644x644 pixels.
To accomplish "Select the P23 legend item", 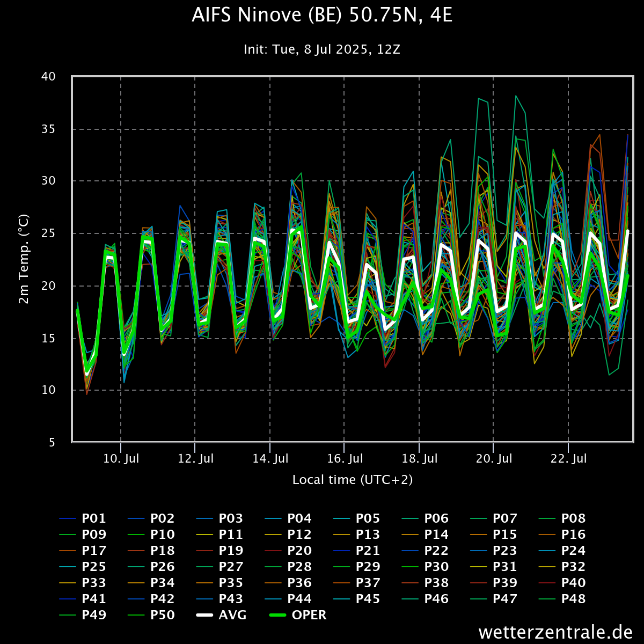I will coord(494,551).
